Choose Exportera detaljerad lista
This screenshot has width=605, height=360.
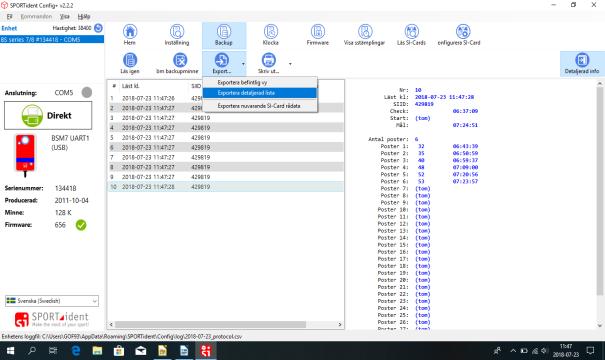click(260, 93)
